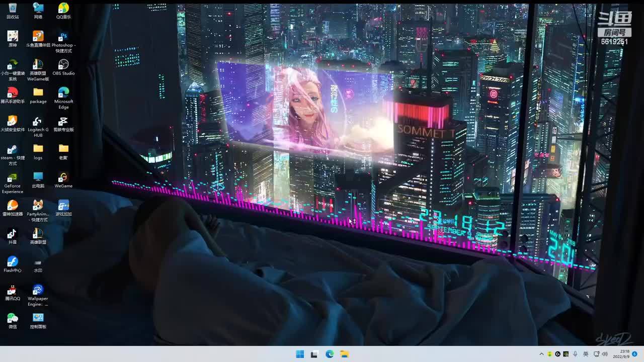Viewport: 644px width, 362px height.
Task: Open the 火绒安全软件 desktop shortcut
Action: [13, 123]
